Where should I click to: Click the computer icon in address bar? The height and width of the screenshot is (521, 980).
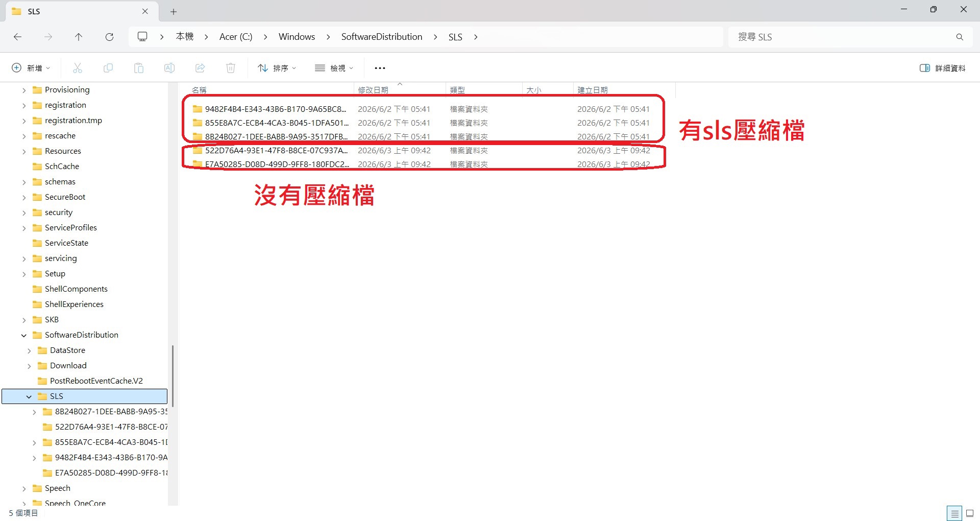[142, 37]
